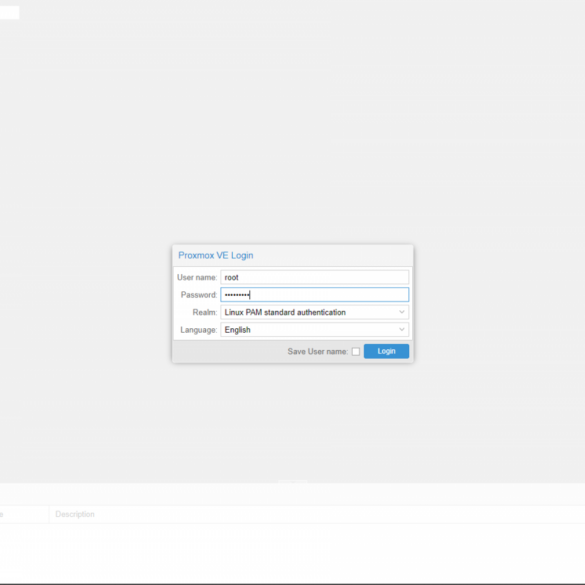The height and width of the screenshot is (585, 585).
Task: Open the Realm dropdown arrow
Action: tap(402, 312)
